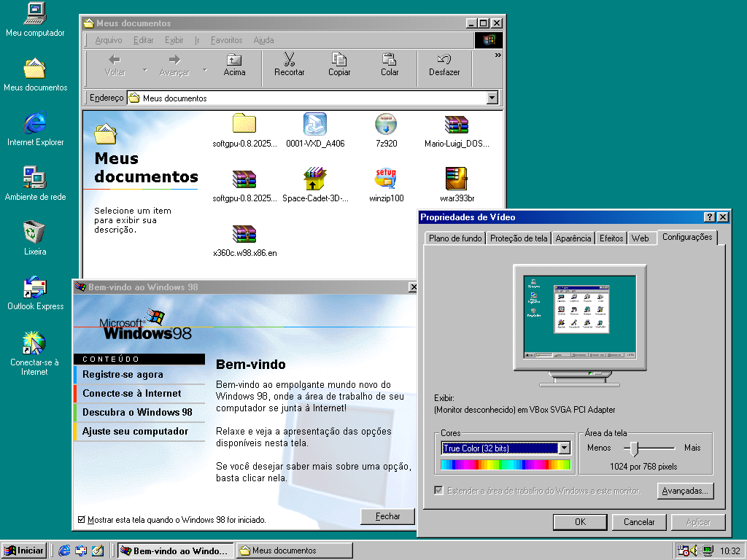Viewport: 747px width, 560px height.
Task: Expand the Voltar history dropdown arrow
Action: pyautogui.click(x=144, y=71)
